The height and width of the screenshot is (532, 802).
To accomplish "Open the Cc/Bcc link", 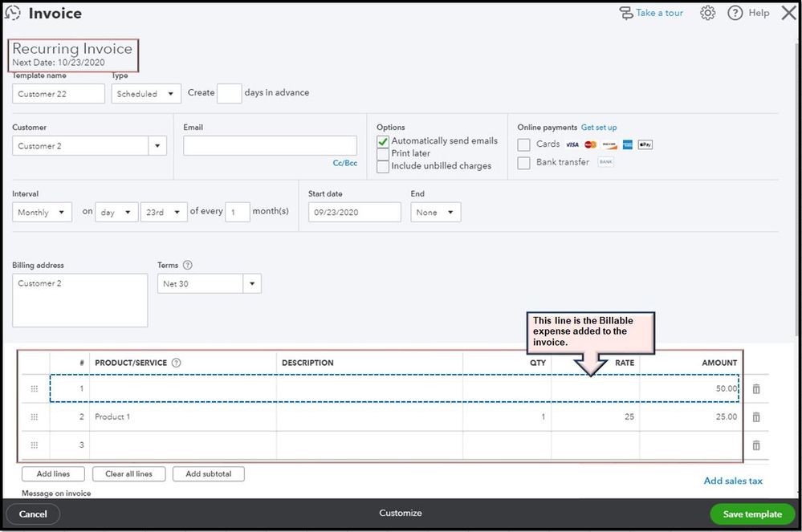I will coord(344,163).
